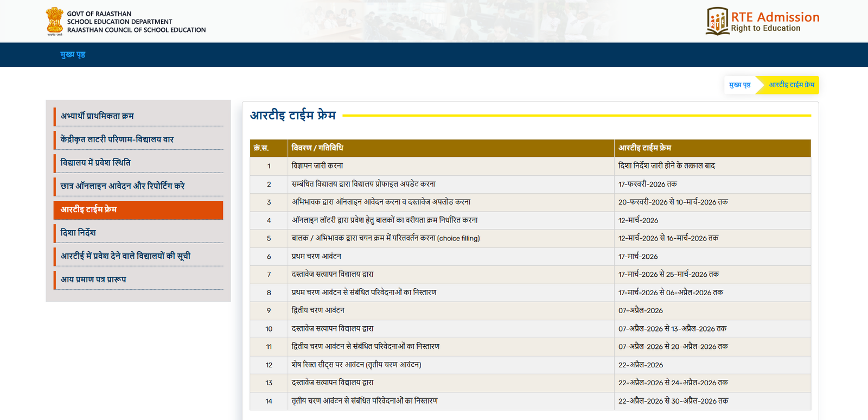Open विद्यालय में प्रवेश स्थिति
868x420 pixels.
click(x=138, y=163)
